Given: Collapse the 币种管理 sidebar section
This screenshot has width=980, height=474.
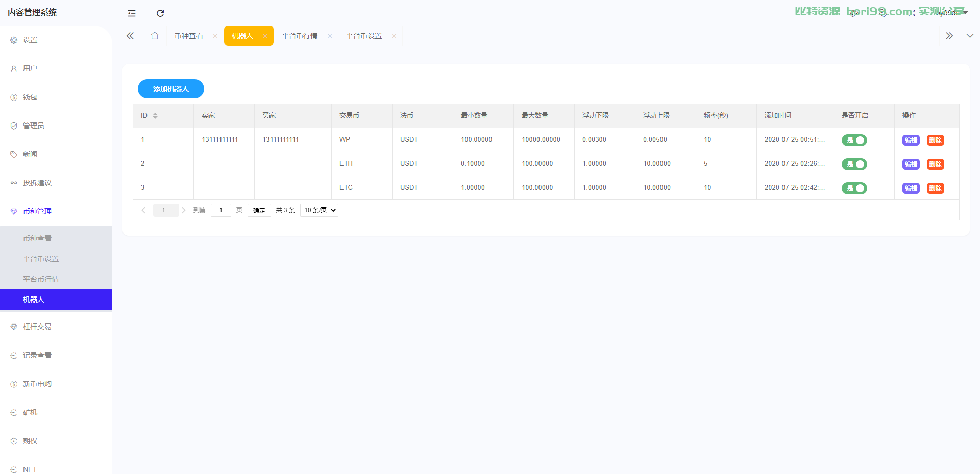Looking at the screenshot, I should tap(56, 211).
